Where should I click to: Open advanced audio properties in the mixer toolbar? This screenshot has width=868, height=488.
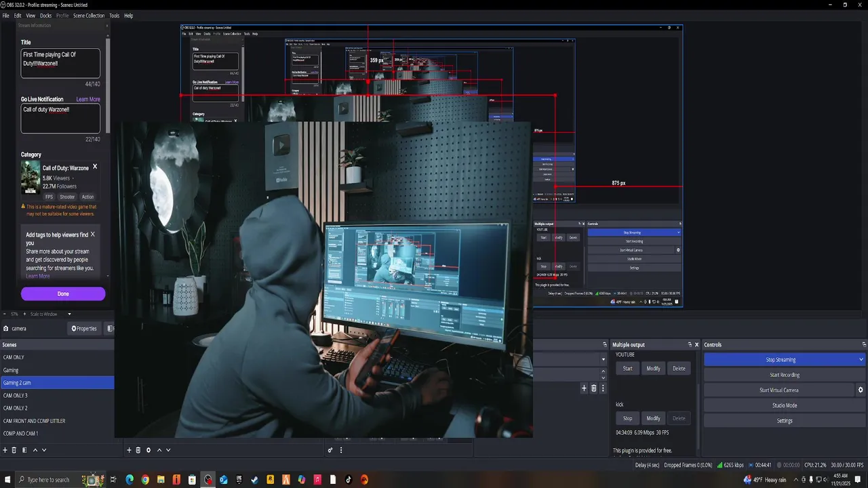[x=330, y=450]
